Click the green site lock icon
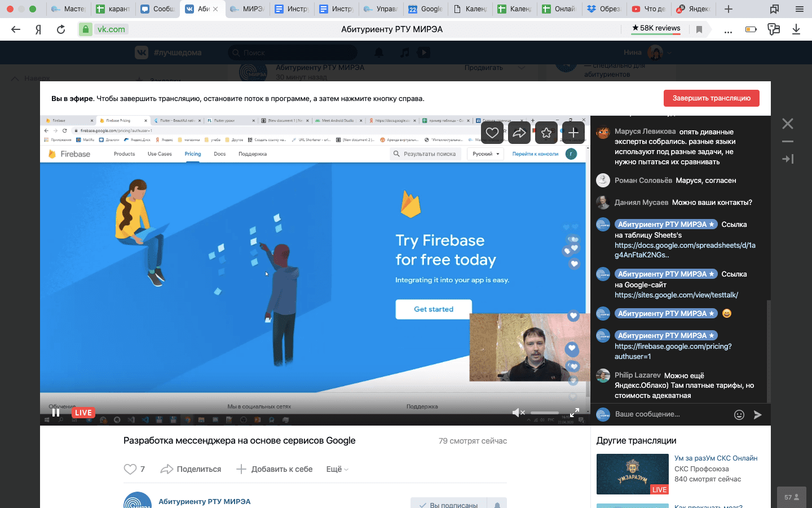Viewport: 812px width, 508px height. pos(85,29)
